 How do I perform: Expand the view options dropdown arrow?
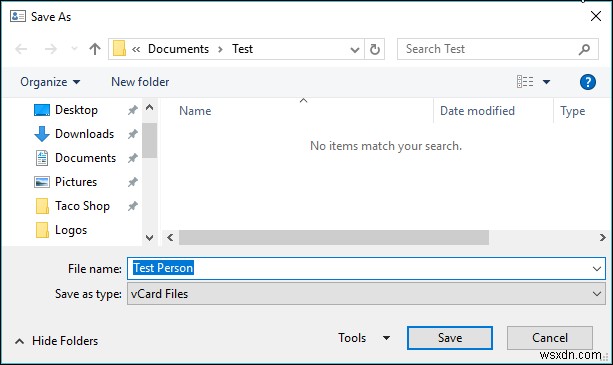pos(546,82)
